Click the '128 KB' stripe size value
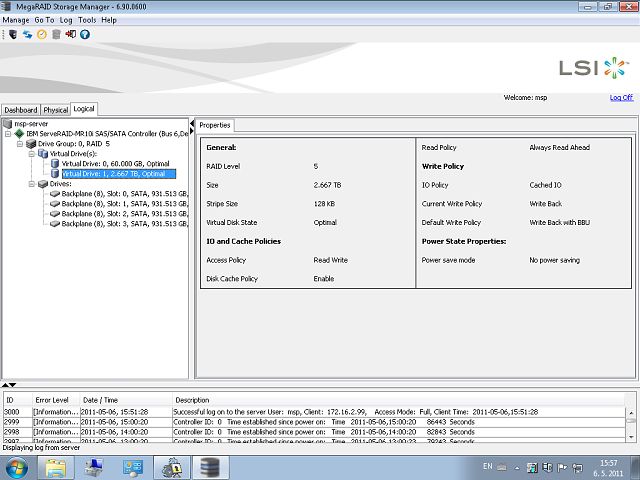Viewport: 640px width, 480px height. 324,204
